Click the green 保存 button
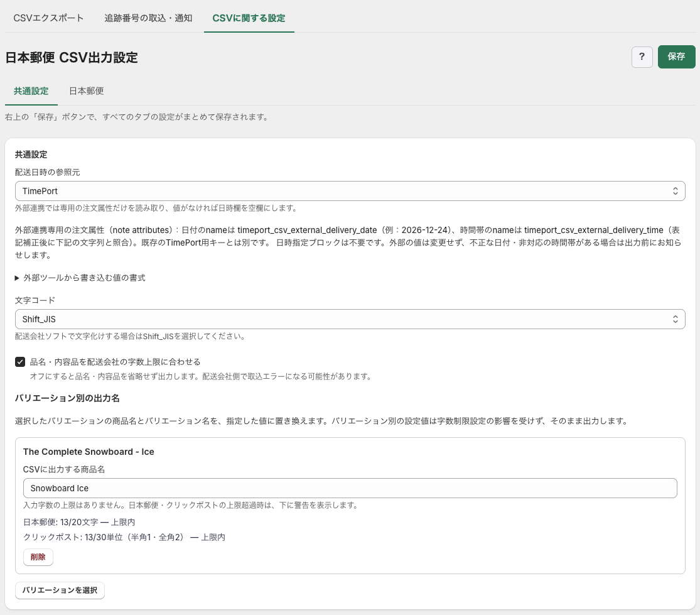 pos(676,57)
